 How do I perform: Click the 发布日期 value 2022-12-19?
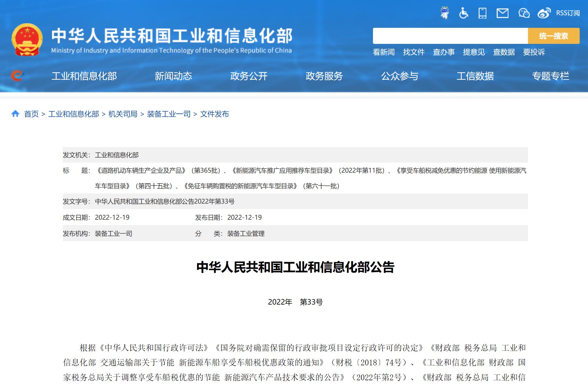tap(245, 217)
